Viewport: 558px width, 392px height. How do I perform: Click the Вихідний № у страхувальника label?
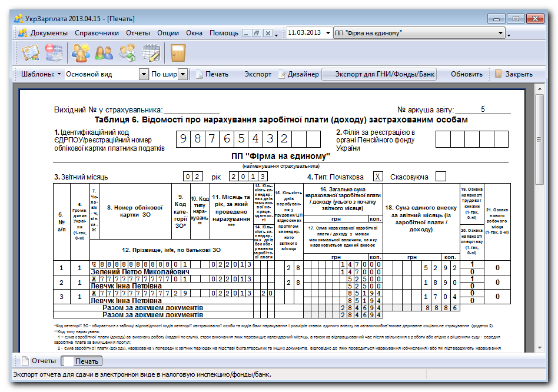point(108,110)
